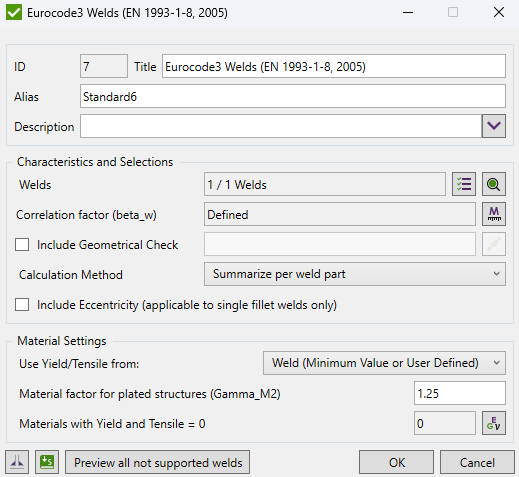Open the correlation factor material icon
This screenshot has width=519, height=477.
(x=494, y=214)
